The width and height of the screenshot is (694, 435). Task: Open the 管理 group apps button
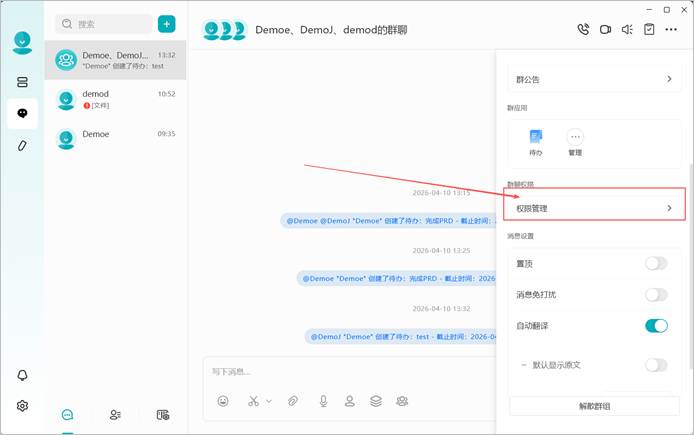point(575,142)
